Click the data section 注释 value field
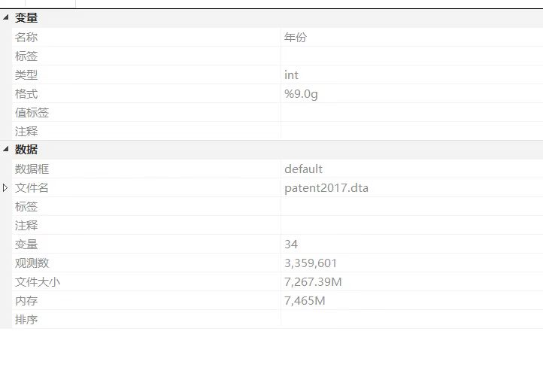The image size is (543, 392). point(411,225)
